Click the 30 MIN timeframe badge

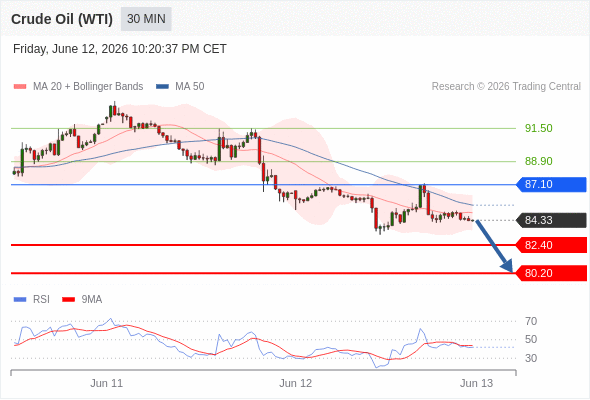coord(146,19)
